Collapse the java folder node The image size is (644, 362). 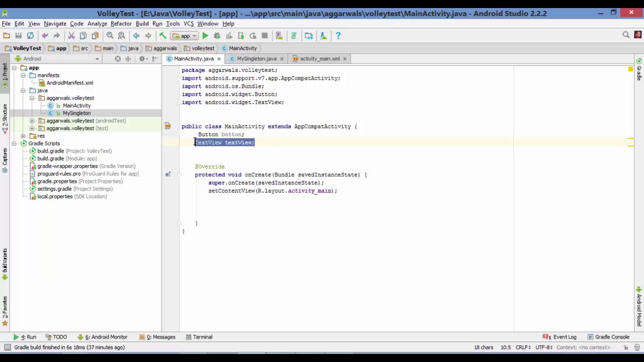click(x=23, y=90)
